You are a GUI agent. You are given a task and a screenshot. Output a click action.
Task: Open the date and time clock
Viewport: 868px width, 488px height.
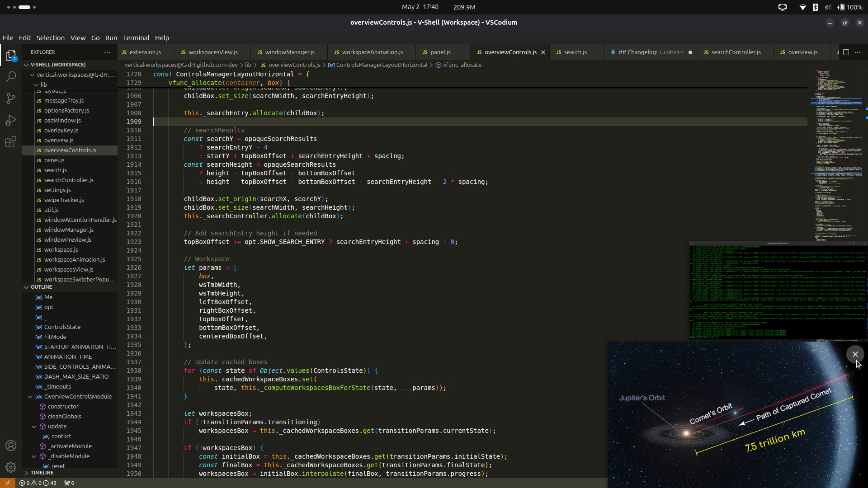click(420, 7)
